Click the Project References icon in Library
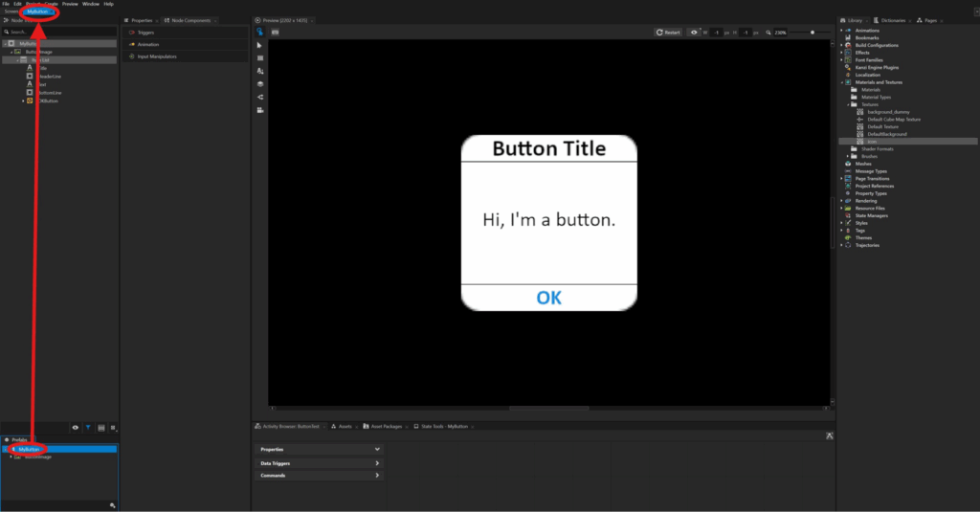The height and width of the screenshot is (512, 980). (x=848, y=186)
